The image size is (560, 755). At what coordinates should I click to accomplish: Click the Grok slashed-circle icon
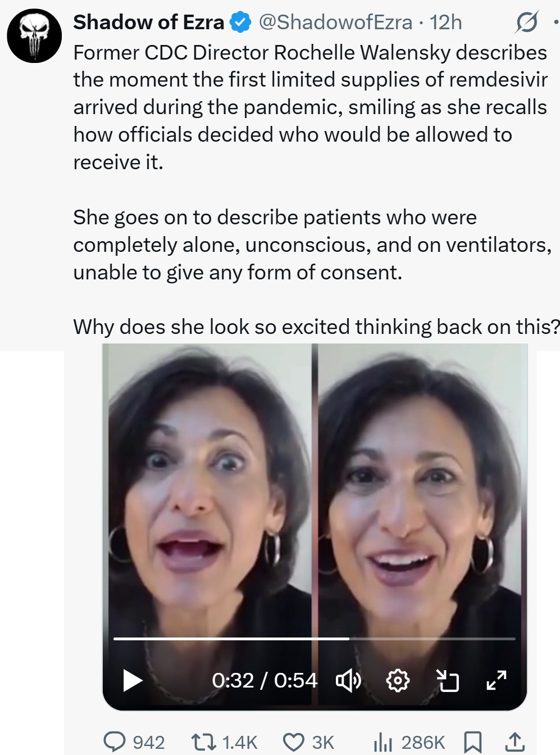[x=527, y=22]
